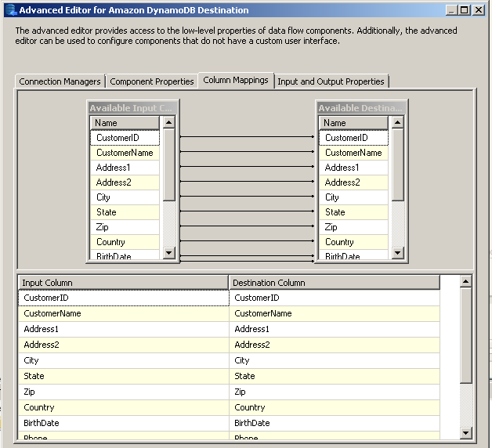Click Available Input Columns scrollbar thumb
Viewport: 492px width, 448px height.
click(x=168, y=164)
